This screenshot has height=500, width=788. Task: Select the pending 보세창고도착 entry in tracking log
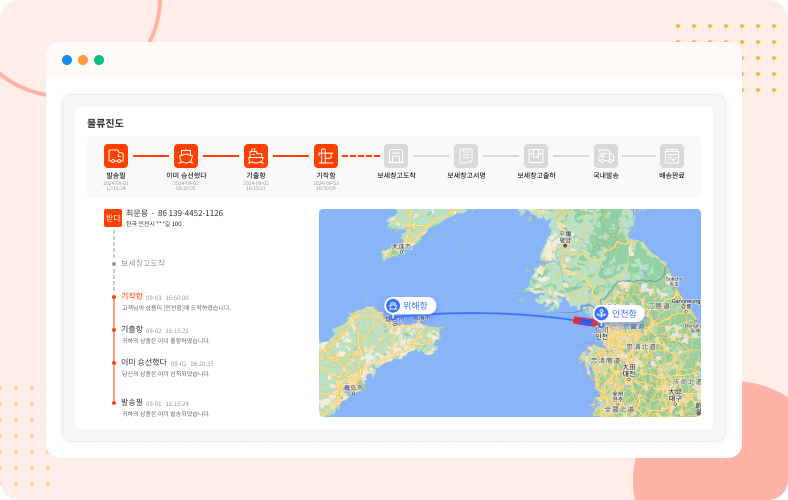(x=143, y=263)
